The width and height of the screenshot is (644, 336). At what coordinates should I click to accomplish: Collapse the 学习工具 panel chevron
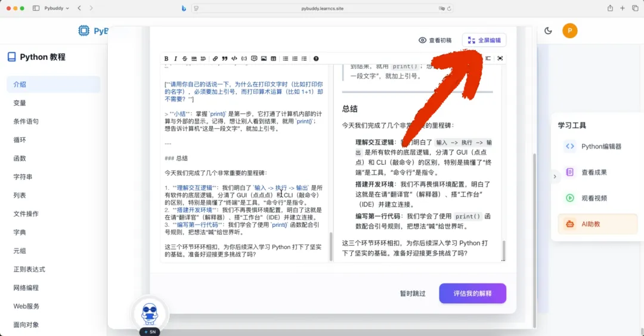tap(555, 177)
